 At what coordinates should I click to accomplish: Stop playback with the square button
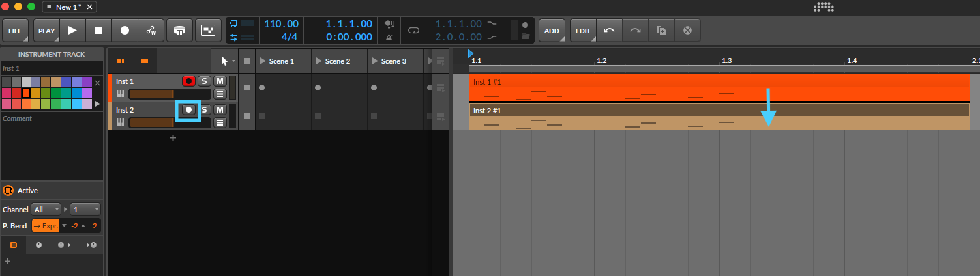click(x=98, y=31)
